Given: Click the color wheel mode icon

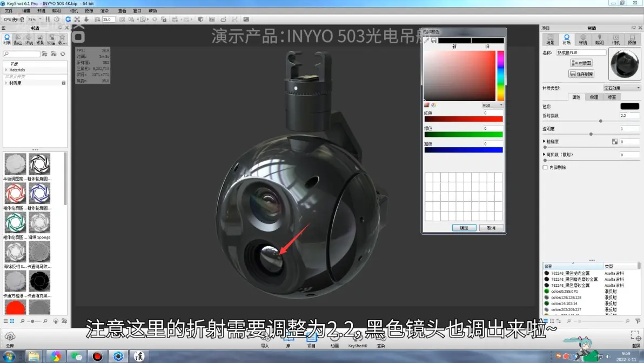Looking at the screenshot, I should (x=434, y=105).
